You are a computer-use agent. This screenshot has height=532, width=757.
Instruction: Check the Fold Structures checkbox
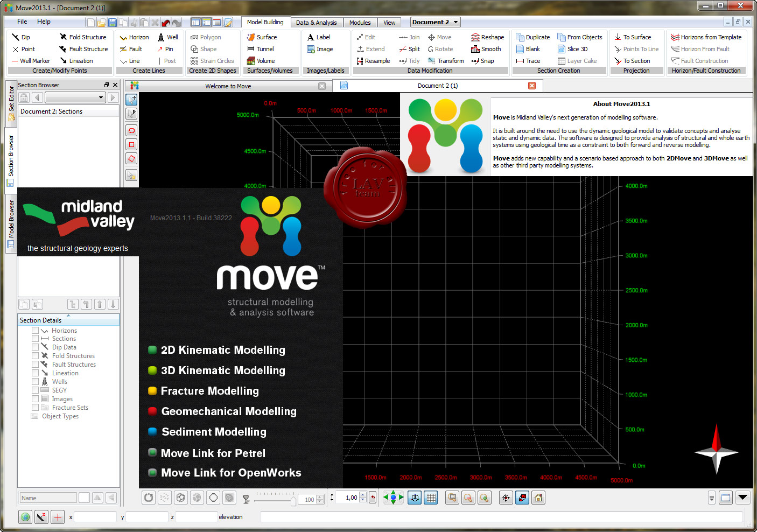point(35,356)
